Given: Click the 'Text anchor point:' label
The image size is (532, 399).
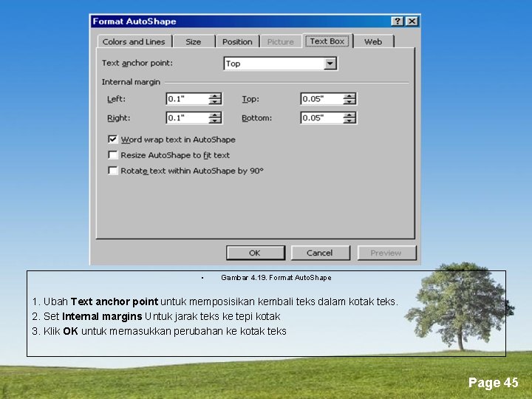Looking at the screenshot, I should (x=137, y=63).
